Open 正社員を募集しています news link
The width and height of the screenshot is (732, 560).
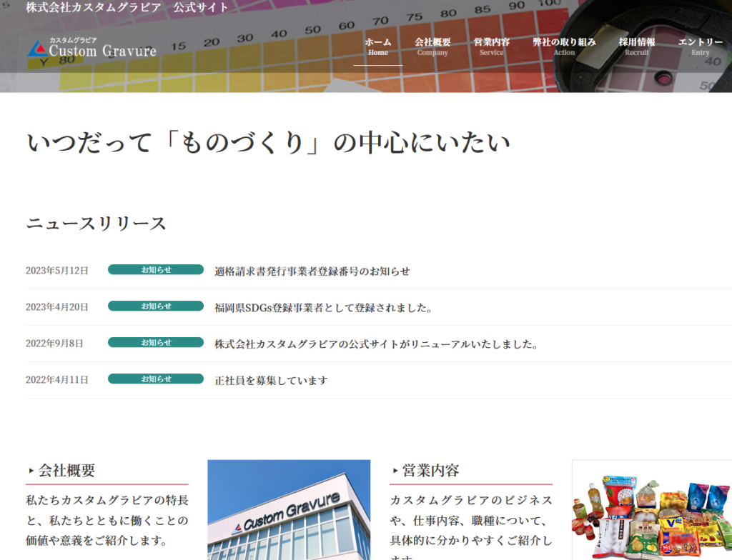(x=271, y=381)
